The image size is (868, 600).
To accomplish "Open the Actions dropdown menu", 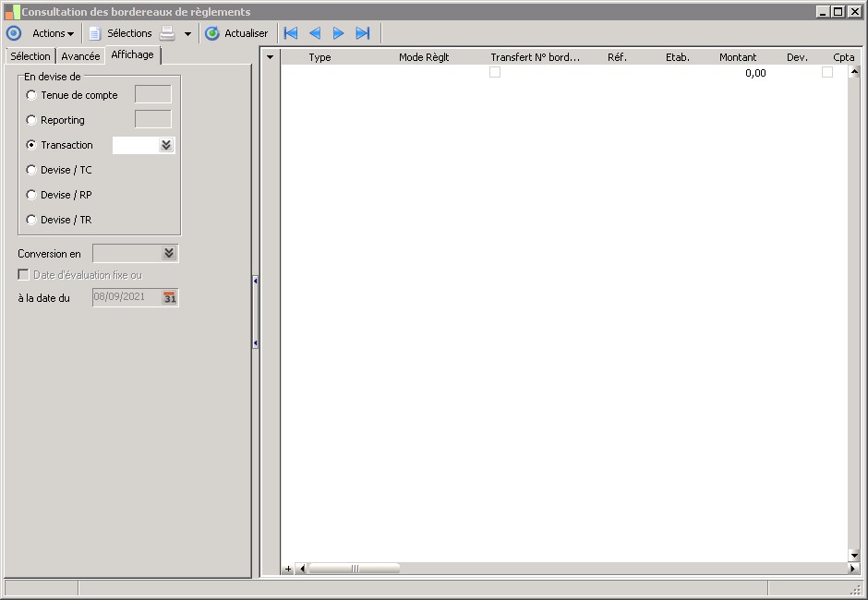I will click(x=53, y=33).
